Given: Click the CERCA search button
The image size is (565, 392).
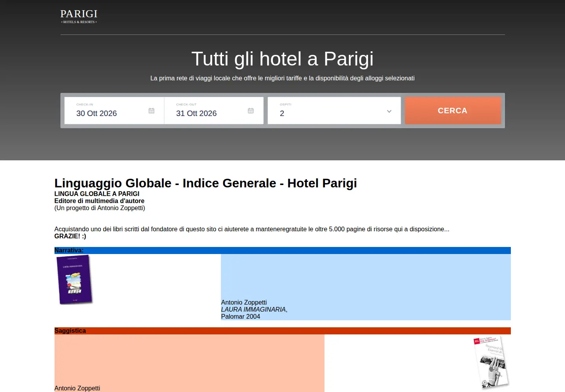Looking at the screenshot, I should pos(453,111).
